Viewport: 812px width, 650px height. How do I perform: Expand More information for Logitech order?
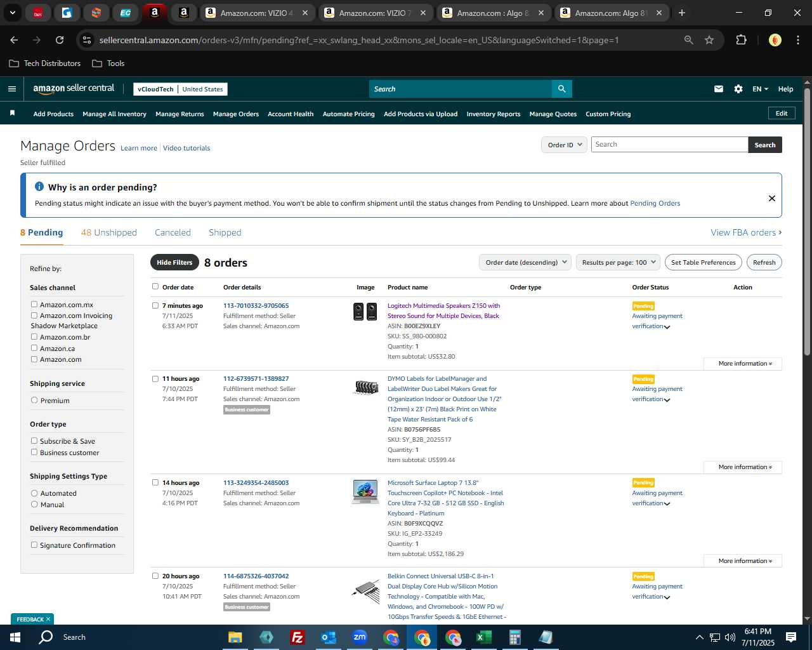[743, 364]
